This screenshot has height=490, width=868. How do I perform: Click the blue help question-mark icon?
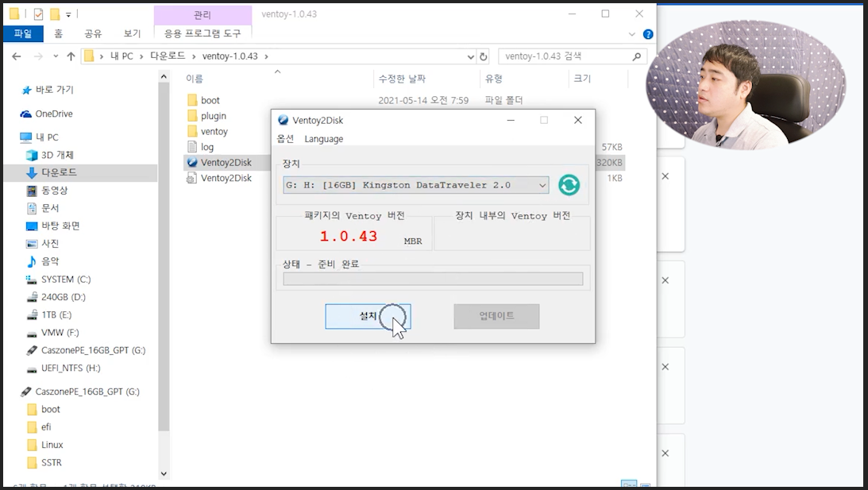pyautogui.click(x=648, y=34)
